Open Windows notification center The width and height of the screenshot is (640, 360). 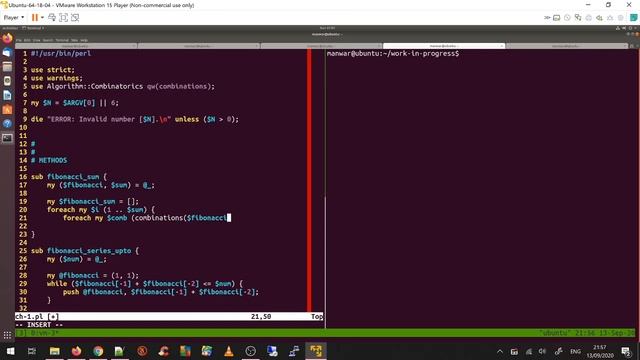627,351
